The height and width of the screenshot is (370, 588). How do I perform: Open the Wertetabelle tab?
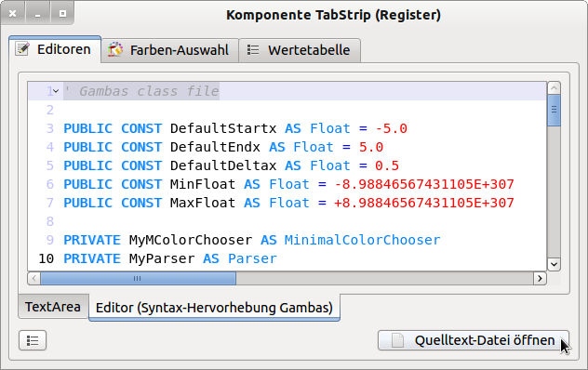tap(300, 50)
